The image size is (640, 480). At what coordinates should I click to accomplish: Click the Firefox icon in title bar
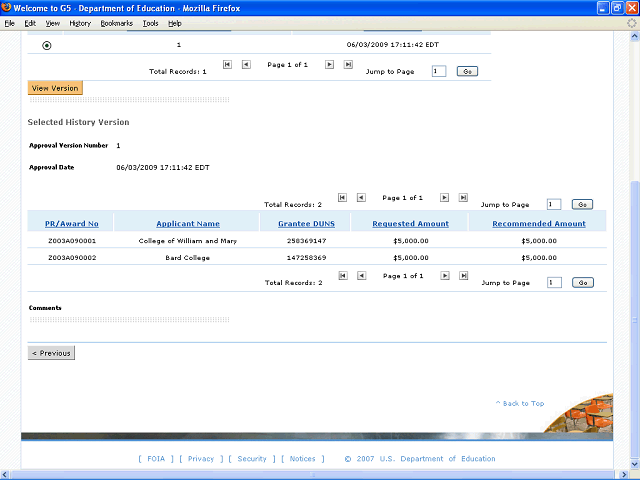pyautogui.click(x=6, y=7)
